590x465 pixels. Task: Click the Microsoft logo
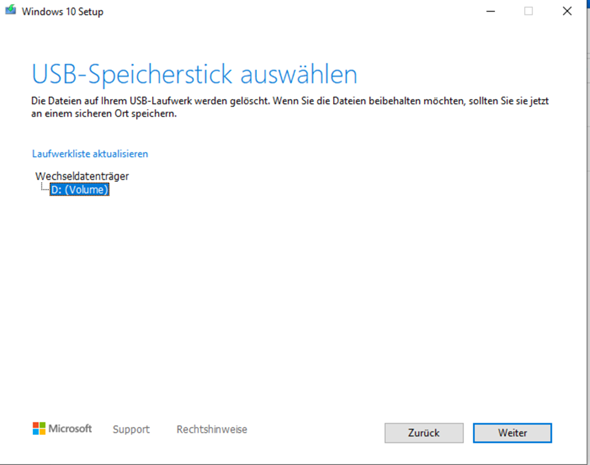click(x=62, y=429)
